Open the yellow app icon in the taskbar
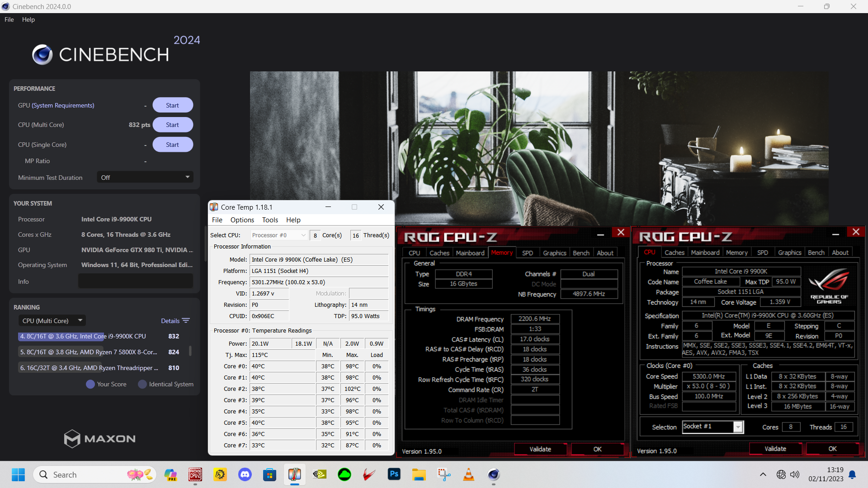Image resolution: width=868 pixels, height=488 pixels. (x=220, y=474)
